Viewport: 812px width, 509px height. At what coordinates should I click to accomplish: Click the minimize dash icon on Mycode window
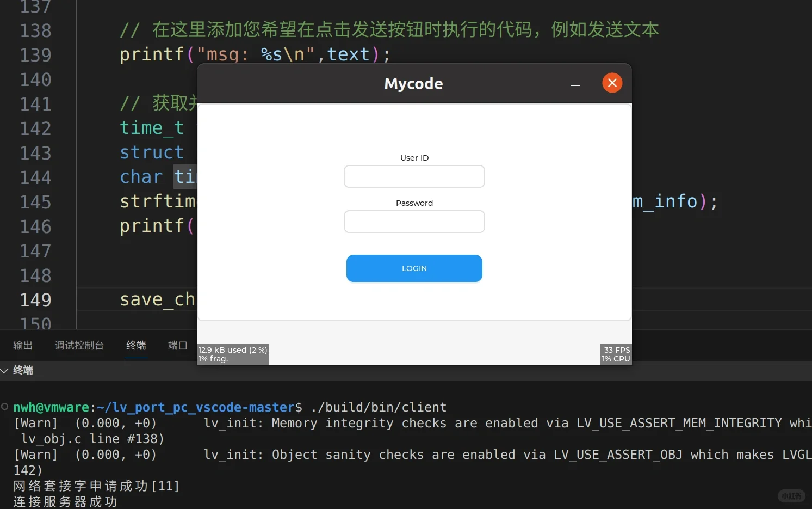(575, 86)
